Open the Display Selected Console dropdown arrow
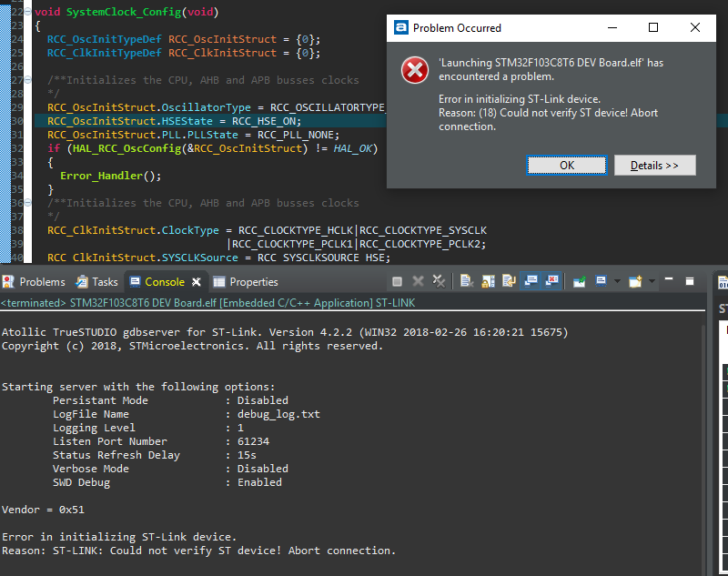The height and width of the screenshot is (576, 728). coord(617,281)
